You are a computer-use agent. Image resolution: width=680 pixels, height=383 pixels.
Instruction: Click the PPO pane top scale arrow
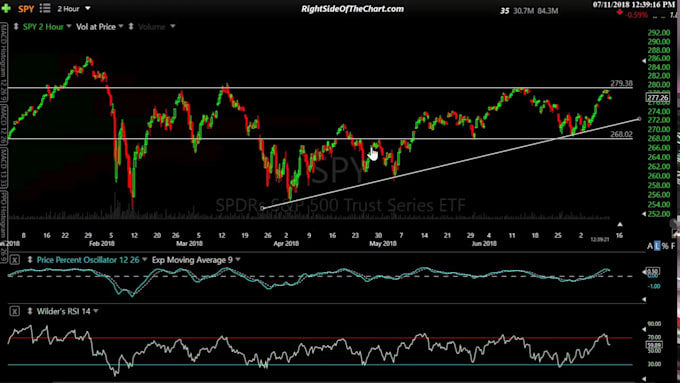pyautogui.click(x=644, y=272)
